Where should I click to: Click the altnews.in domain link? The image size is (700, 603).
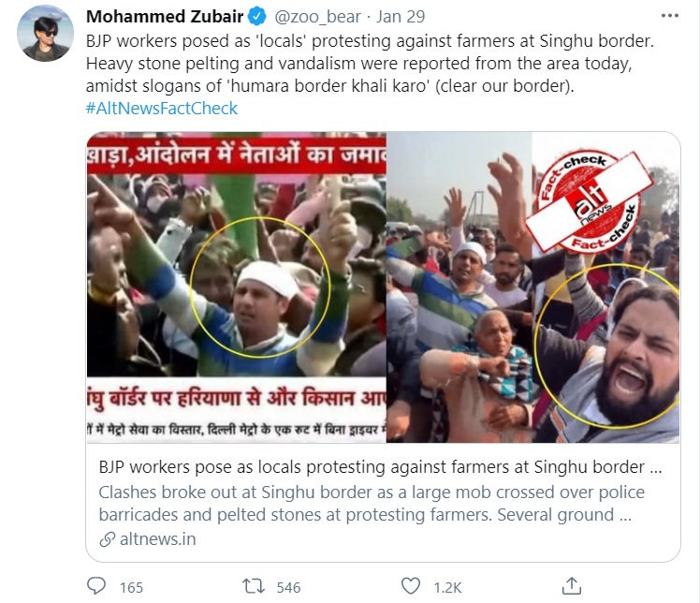(x=157, y=539)
